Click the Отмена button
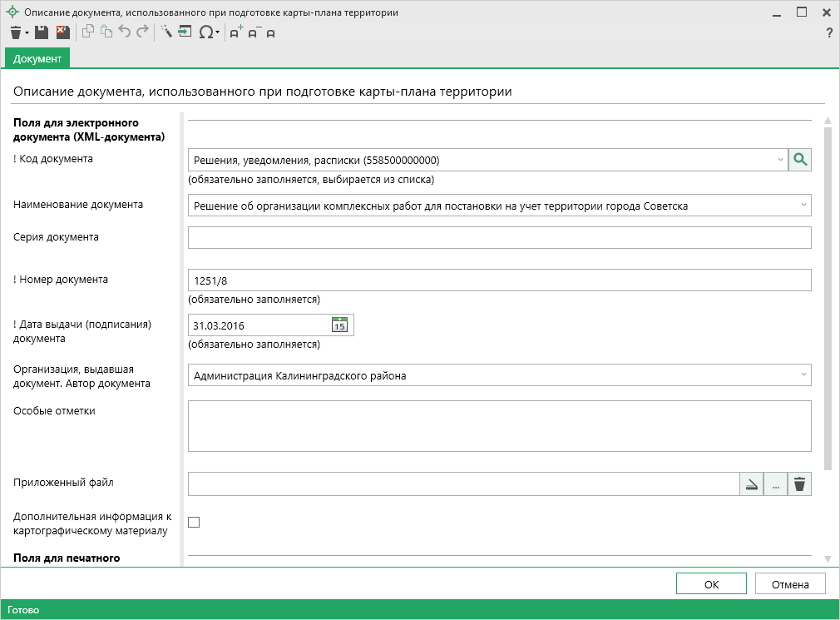Image resolution: width=840 pixels, height=620 pixels. click(x=790, y=584)
